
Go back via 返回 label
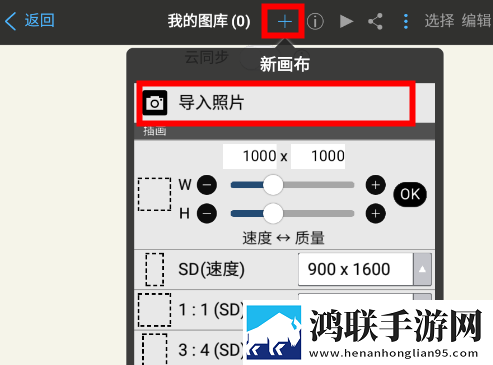click(x=39, y=21)
